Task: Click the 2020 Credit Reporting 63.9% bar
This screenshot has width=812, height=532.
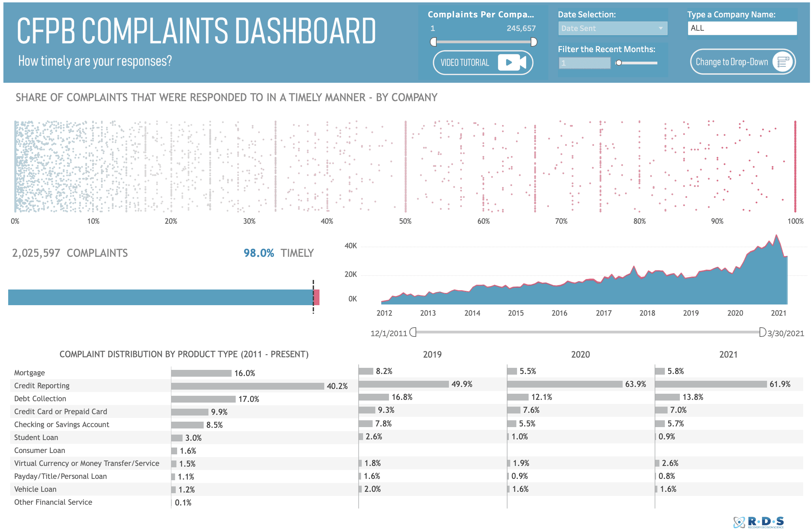Action: coord(565,384)
